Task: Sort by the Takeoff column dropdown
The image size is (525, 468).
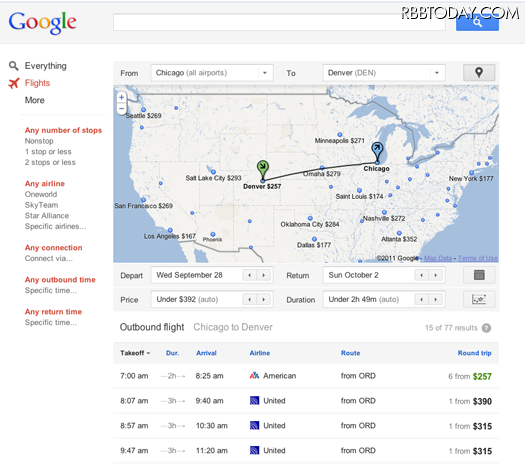Action: pyautogui.click(x=135, y=353)
